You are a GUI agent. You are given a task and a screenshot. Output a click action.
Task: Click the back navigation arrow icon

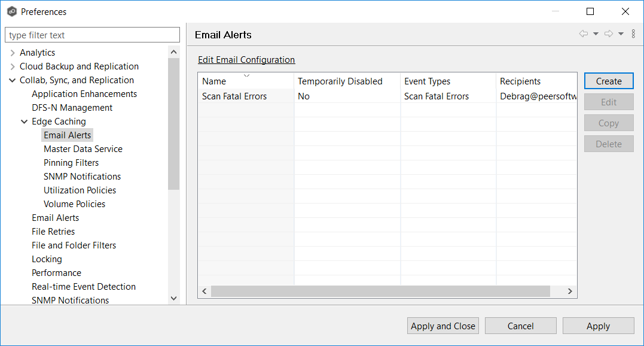583,34
